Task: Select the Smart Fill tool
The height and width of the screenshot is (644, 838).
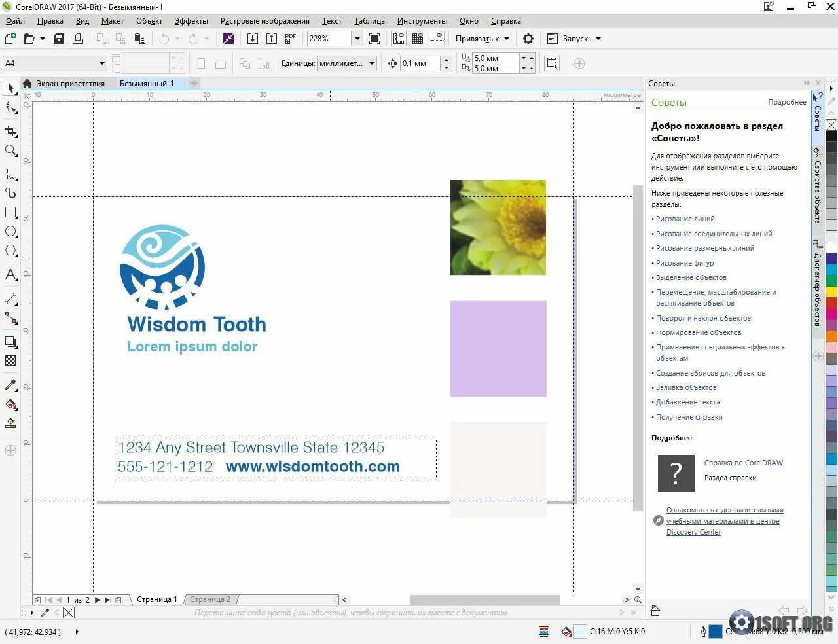Action: 10,423
